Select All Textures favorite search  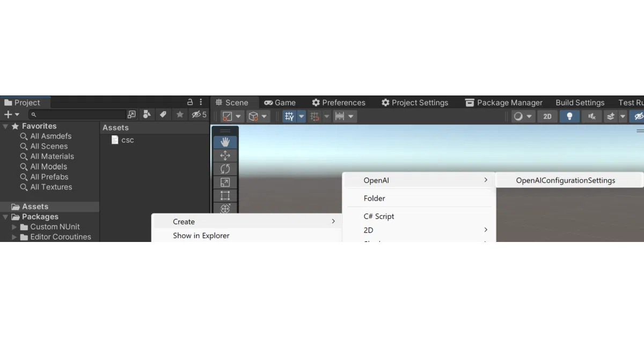point(51,187)
